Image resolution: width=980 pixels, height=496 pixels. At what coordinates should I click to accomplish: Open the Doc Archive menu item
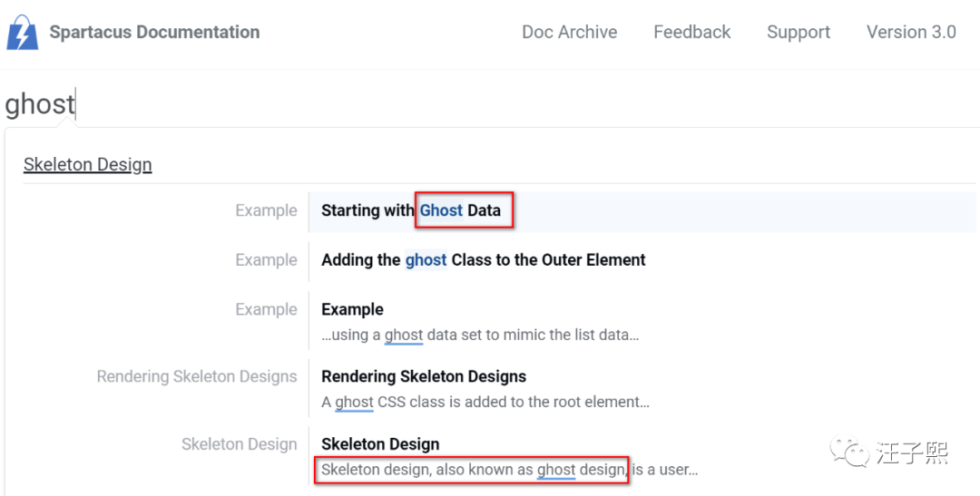(569, 33)
